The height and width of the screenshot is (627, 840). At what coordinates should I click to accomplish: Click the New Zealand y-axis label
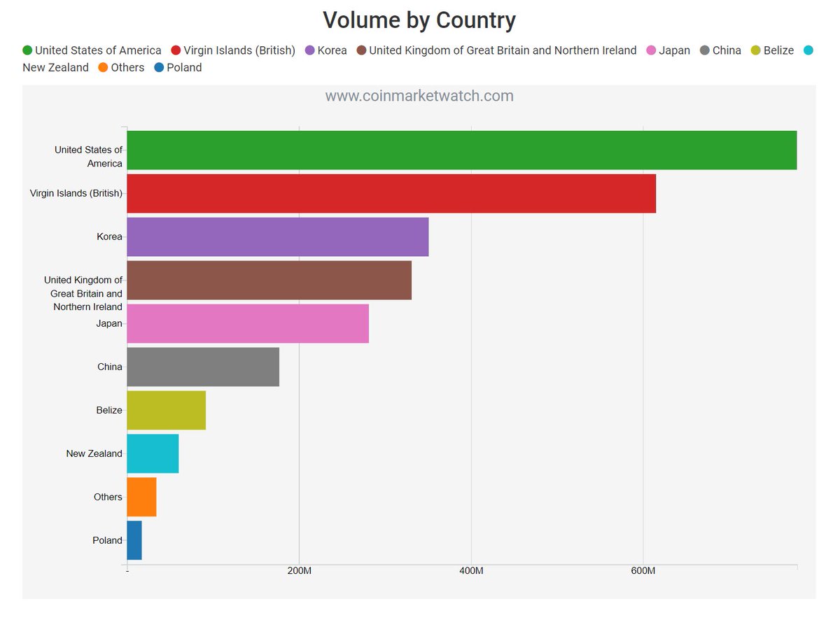pos(94,453)
